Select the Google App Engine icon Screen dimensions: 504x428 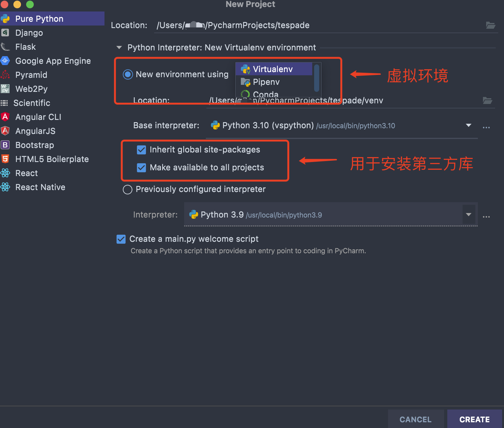(5, 61)
